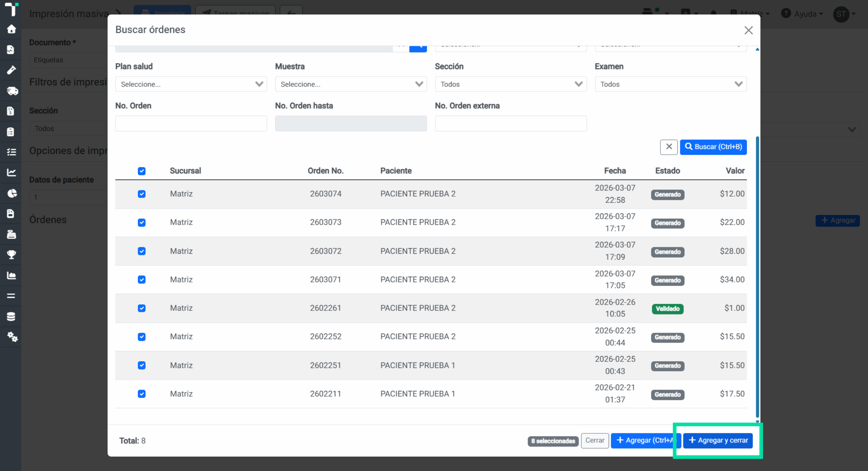Click the Cerrar button
Viewport: 868px width, 471px height.
pyautogui.click(x=595, y=440)
